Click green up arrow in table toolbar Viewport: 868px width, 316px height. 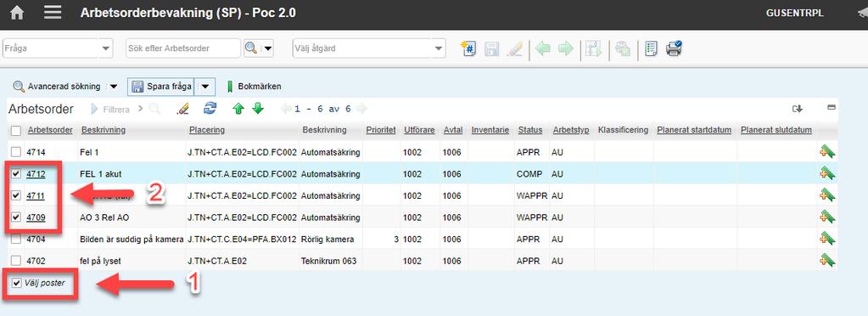238,109
